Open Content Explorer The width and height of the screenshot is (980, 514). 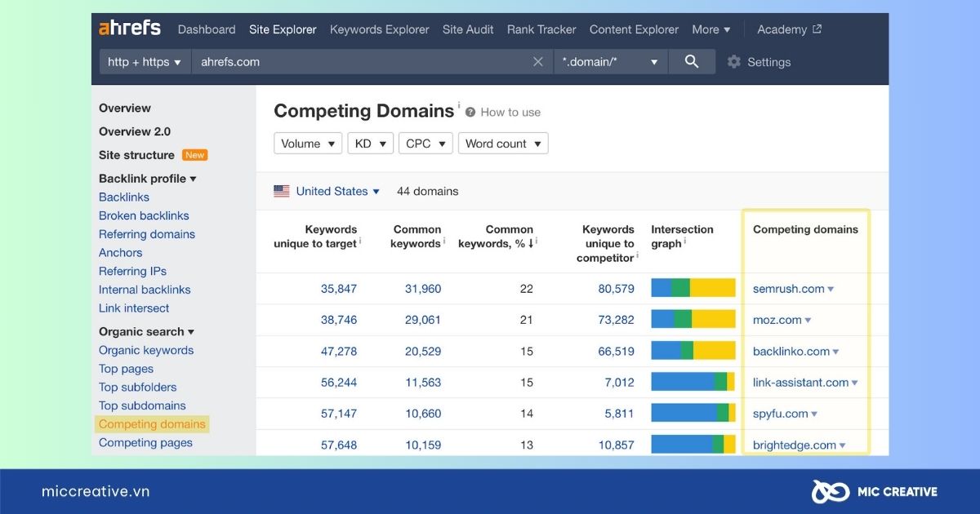(x=634, y=29)
